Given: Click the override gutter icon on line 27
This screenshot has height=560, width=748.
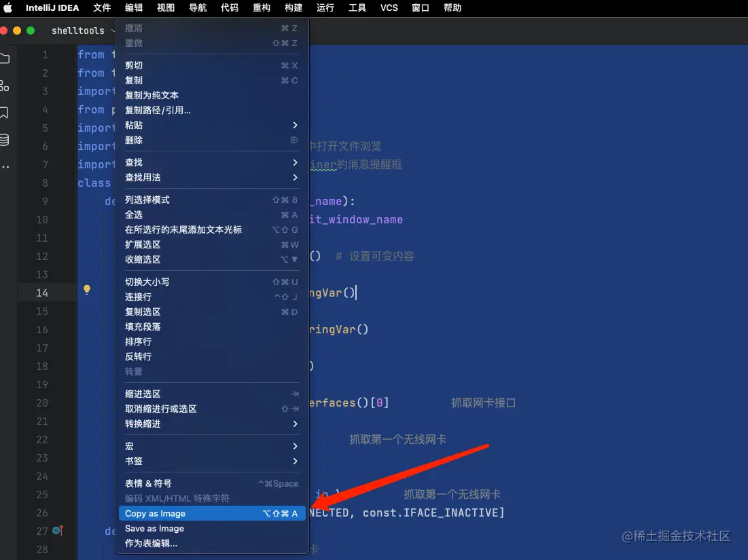Looking at the screenshot, I should point(58,530).
